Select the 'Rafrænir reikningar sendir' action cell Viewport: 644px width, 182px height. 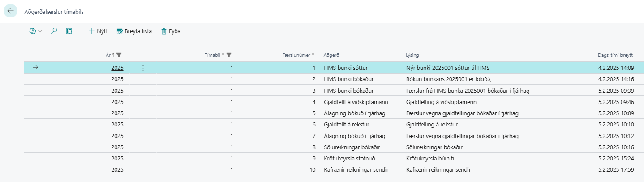pos(356,170)
